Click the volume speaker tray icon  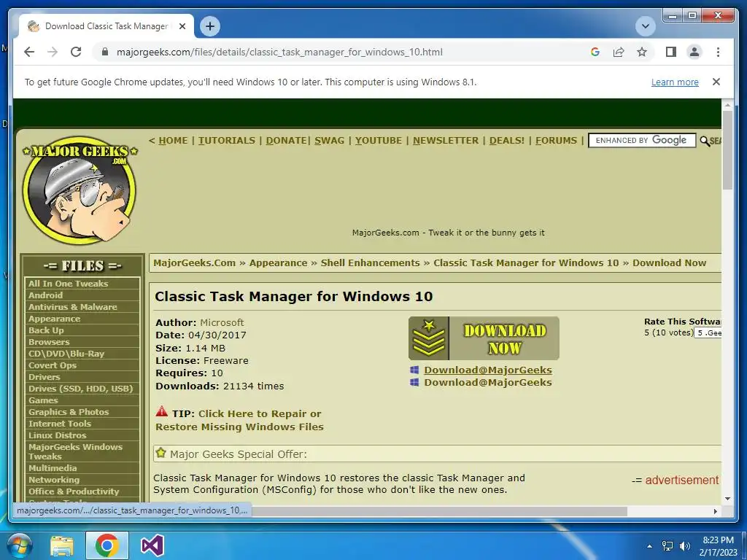[685, 545]
